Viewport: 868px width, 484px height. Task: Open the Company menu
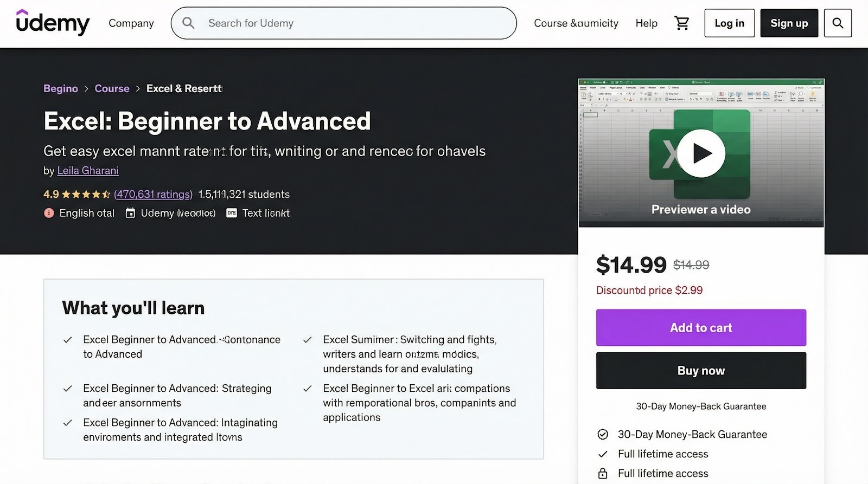(131, 23)
